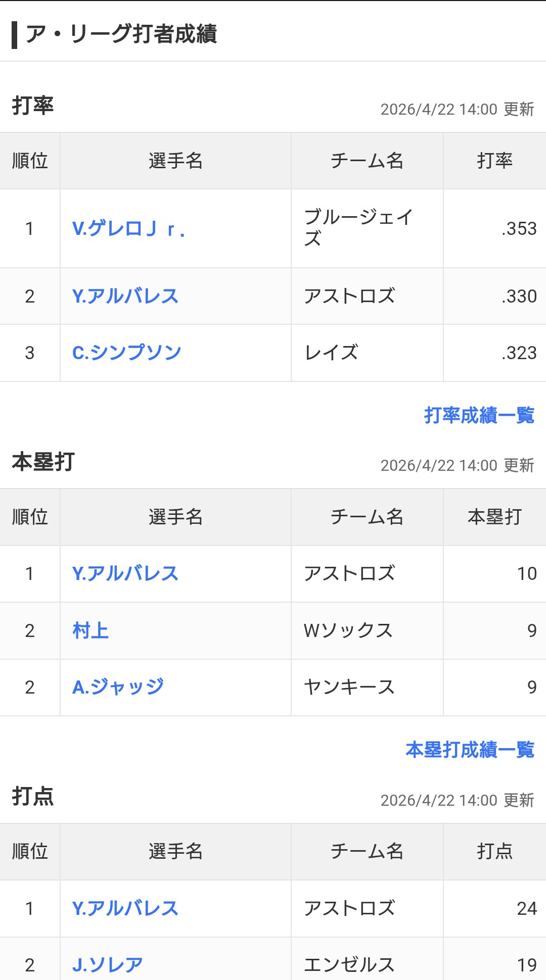The height and width of the screenshot is (980, 546).
Task: Open 村上 player profile link
Action: tap(91, 630)
